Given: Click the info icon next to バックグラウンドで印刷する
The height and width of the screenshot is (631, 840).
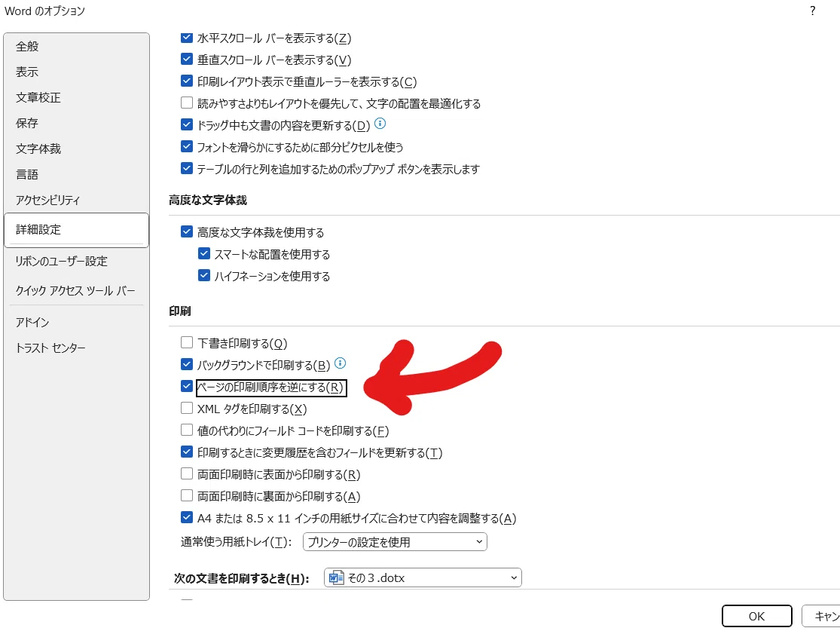Looking at the screenshot, I should click(x=341, y=363).
